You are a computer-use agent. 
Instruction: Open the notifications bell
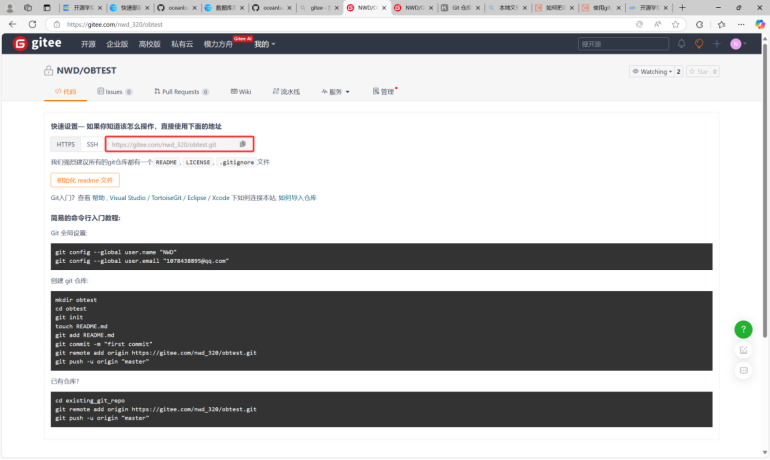coord(681,44)
